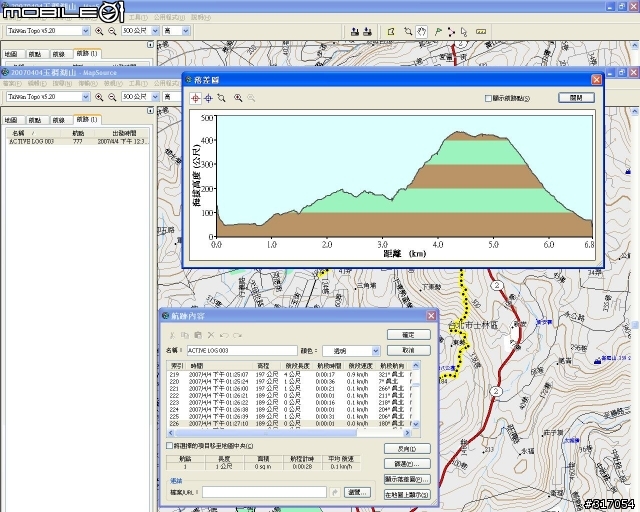Click the 反向 button in track dialog
The height and width of the screenshot is (512, 640).
[407, 448]
